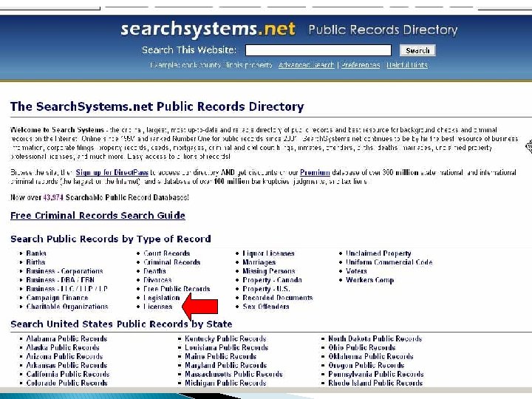532x399 pixels.
Task: Select the Marriages record type
Action: click(x=259, y=262)
